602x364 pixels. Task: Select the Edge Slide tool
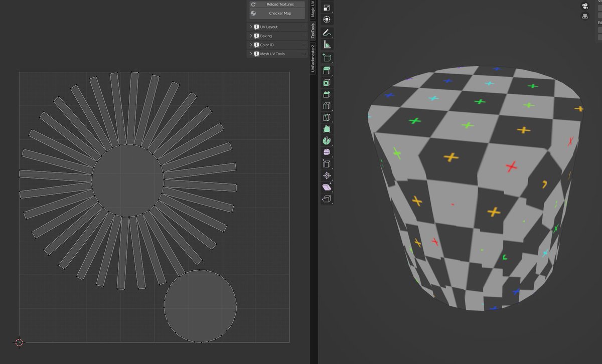327,164
